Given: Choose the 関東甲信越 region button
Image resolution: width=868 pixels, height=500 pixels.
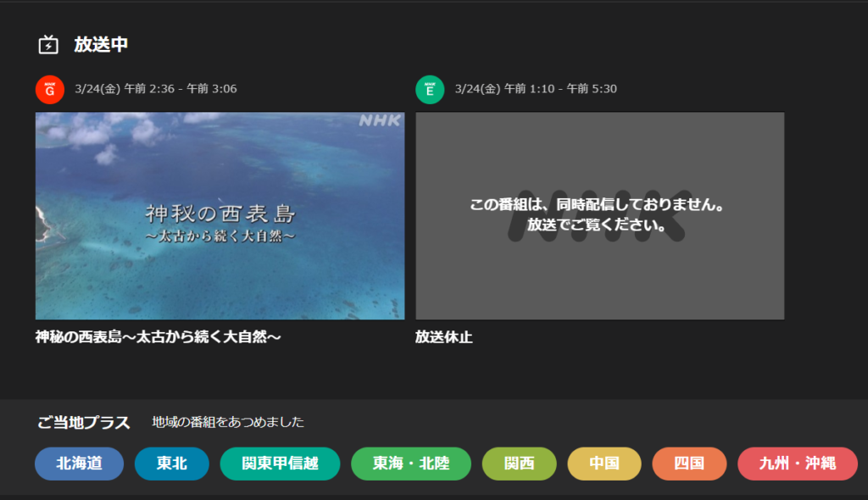Looking at the screenshot, I should 280,464.
